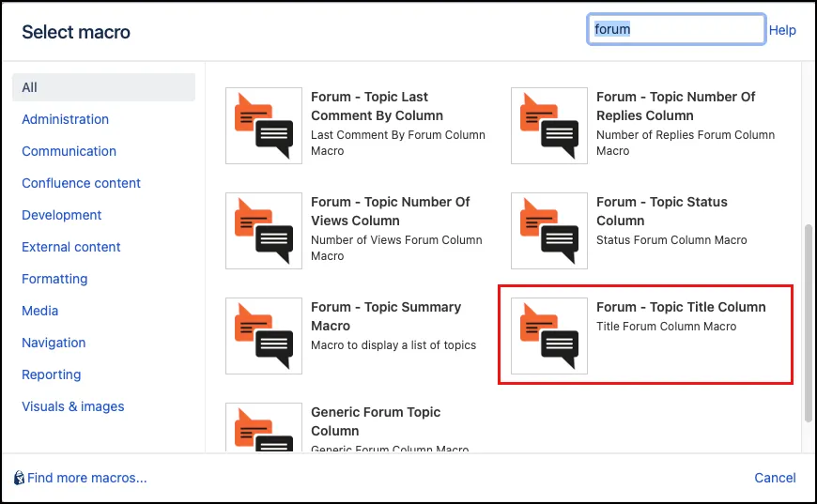Select Forum - Topic Number Of Replies Column title
Viewport: 817px width, 504px height.
click(675, 106)
